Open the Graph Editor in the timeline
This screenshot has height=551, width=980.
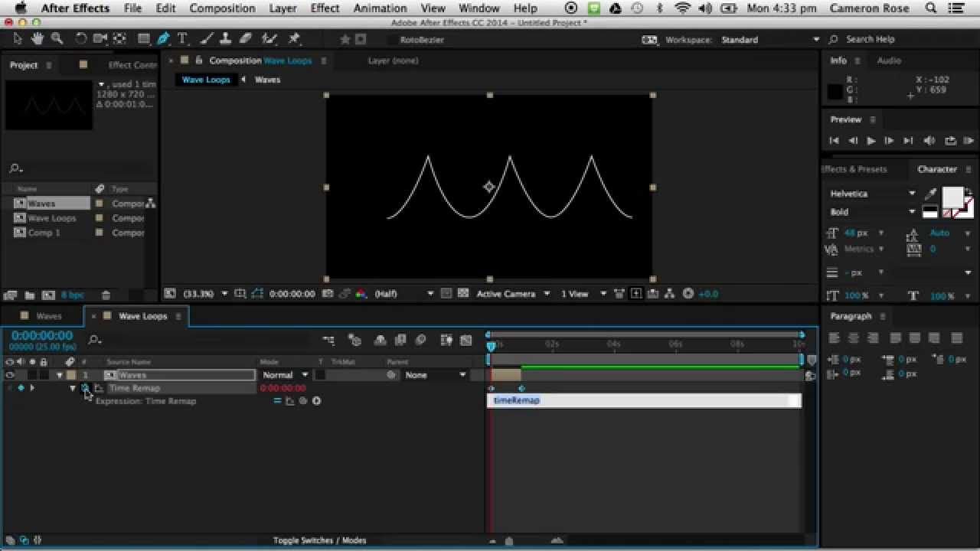coord(467,341)
